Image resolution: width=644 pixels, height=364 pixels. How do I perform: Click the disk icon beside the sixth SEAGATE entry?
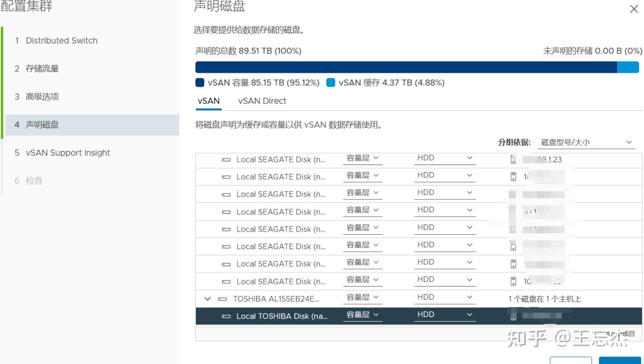pyautogui.click(x=226, y=246)
